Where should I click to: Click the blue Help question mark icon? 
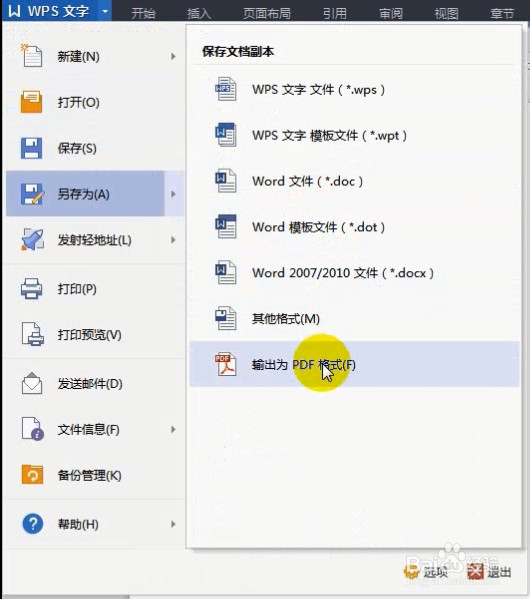pyautogui.click(x=32, y=524)
